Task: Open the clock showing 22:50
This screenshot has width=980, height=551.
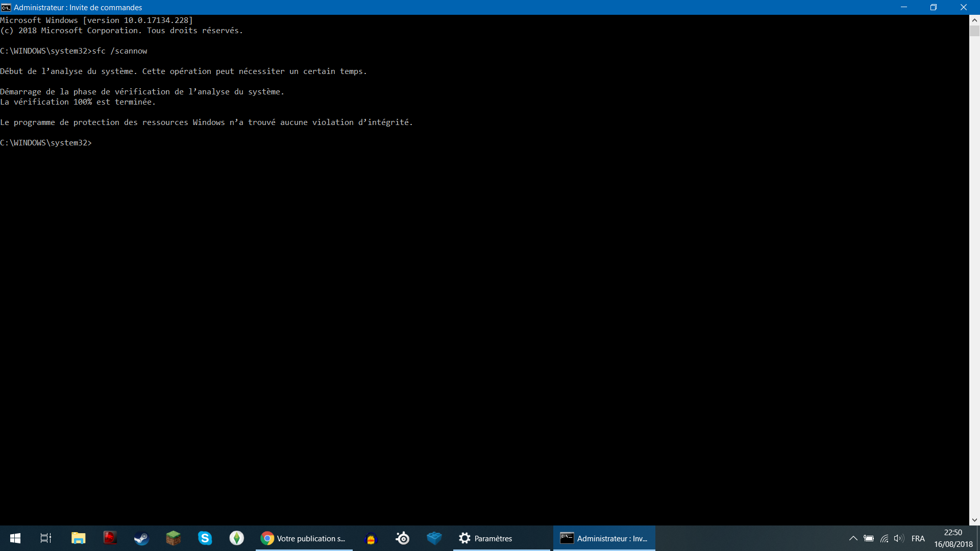Action: point(953,538)
